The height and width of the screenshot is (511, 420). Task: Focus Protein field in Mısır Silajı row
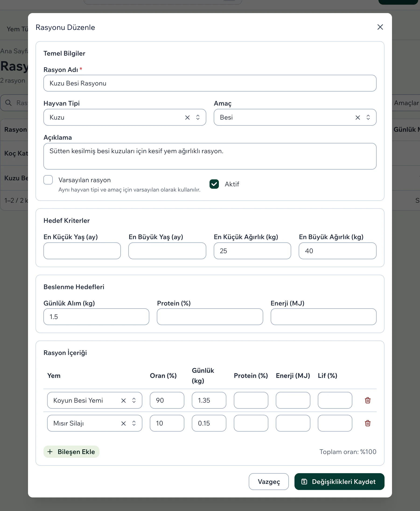[251, 423]
